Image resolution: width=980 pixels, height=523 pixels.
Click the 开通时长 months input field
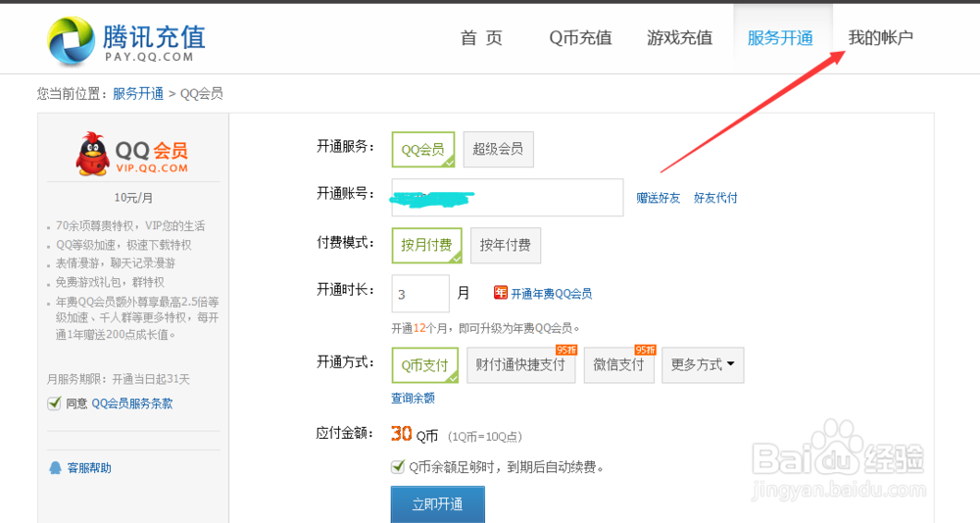[x=420, y=294]
